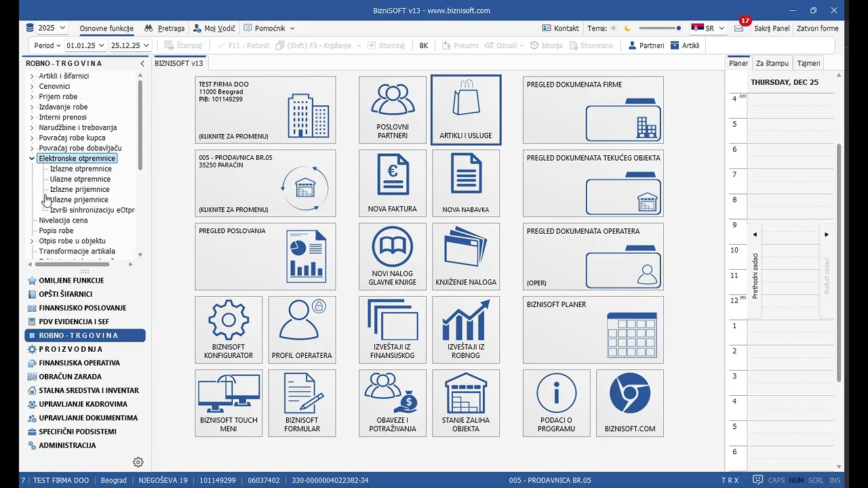Open Podaci o Programu info tile

point(557,403)
